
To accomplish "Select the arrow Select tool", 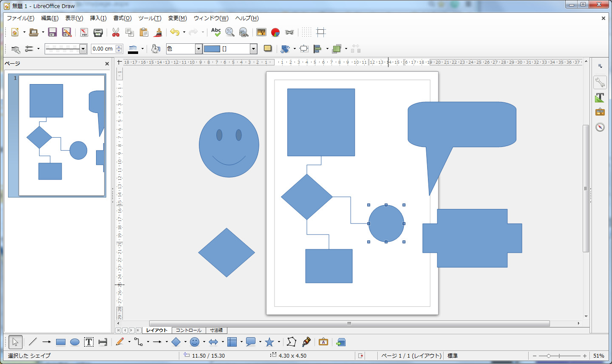I will 15,342.
